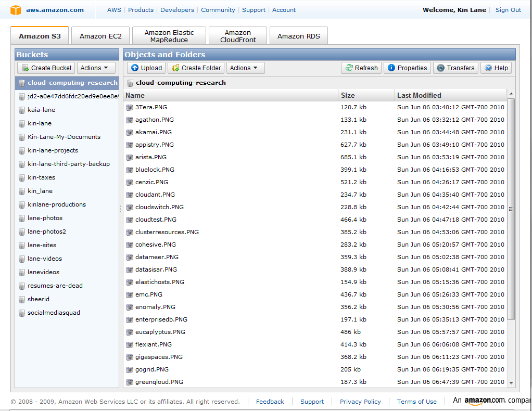Open the Buckets Actions dropdown
Image resolution: width=532 pixels, height=411 pixels.
96,68
